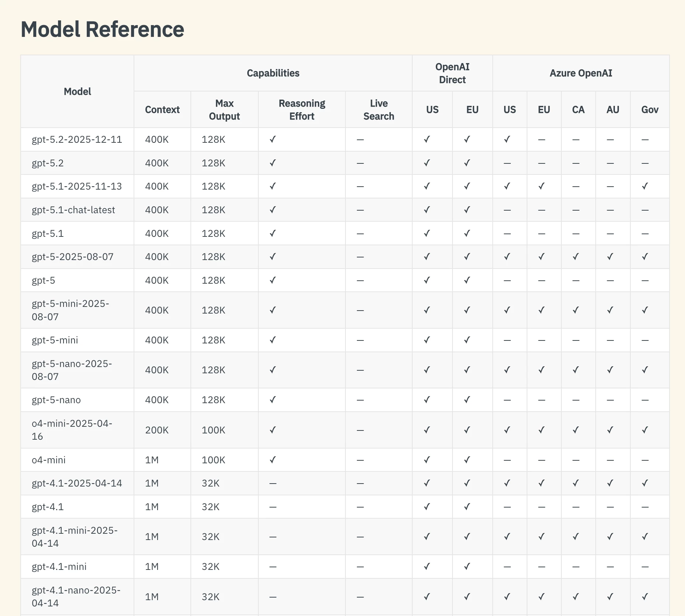Viewport: 685px width, 616px height.
Task: Click the Reasoning Effort checkmark for o4-mini
Action: point(273,460)
